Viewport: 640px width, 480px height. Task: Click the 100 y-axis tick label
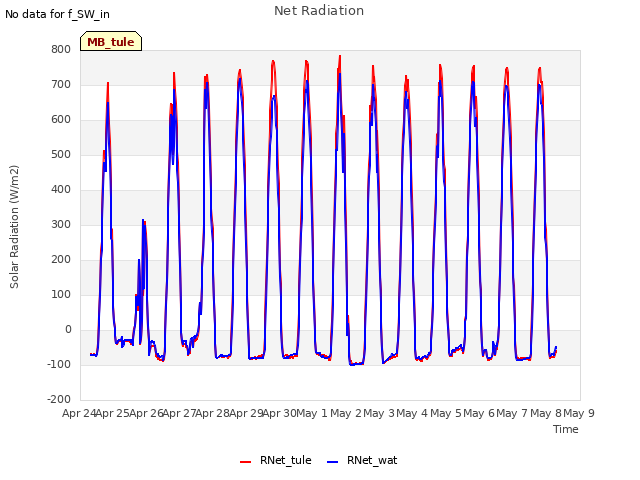61,295
